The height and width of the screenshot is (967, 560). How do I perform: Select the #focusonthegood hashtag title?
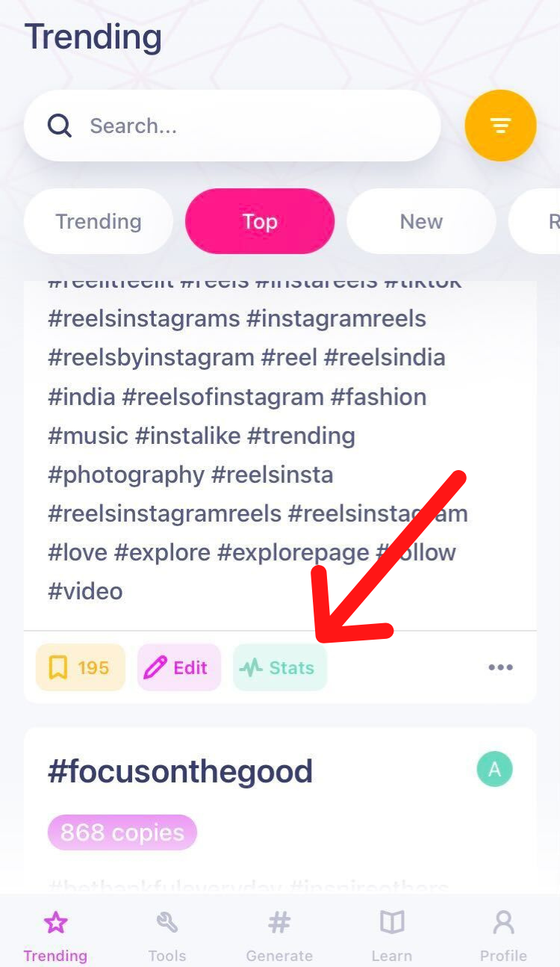[x=181, y=770]
